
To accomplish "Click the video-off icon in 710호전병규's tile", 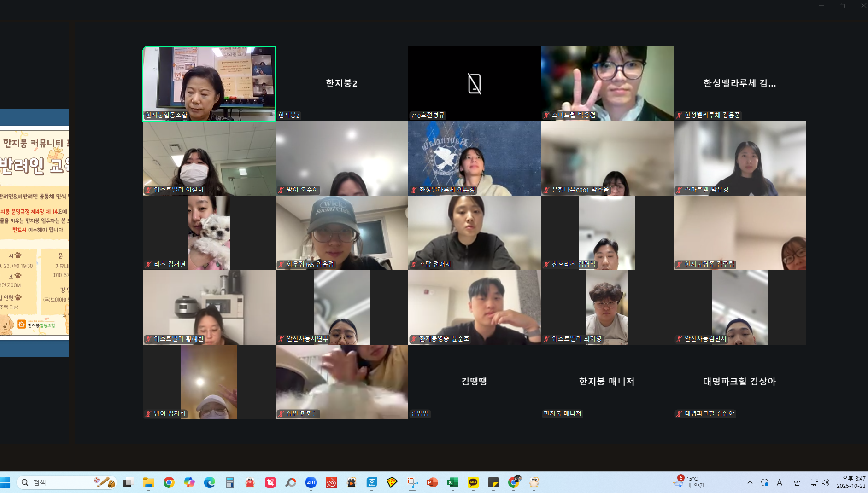I will [475, 84].
